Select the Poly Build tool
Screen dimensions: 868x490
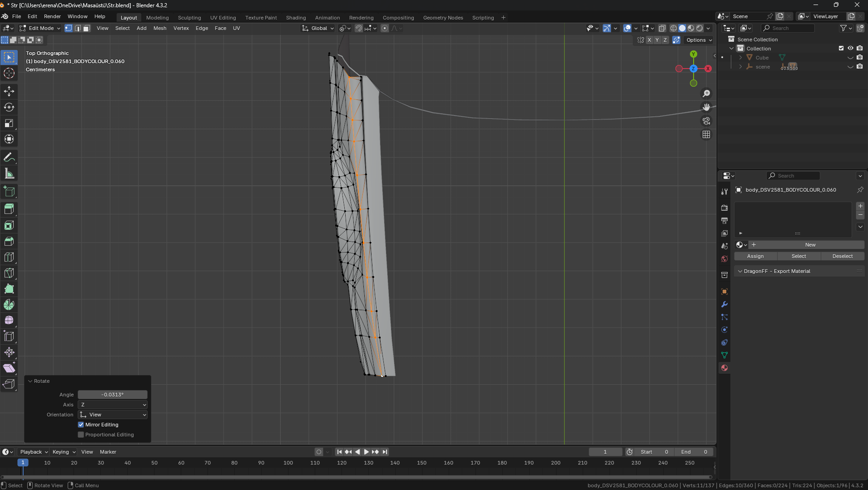[x=9, y=289]
